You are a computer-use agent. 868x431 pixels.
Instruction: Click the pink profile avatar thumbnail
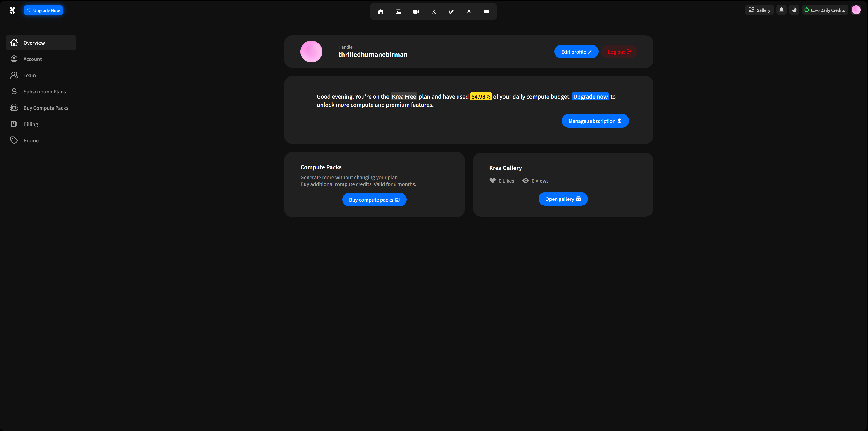click(x=311, y=52)
